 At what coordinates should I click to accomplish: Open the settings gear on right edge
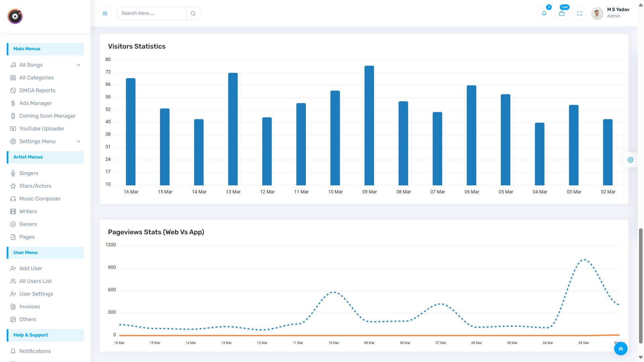[x=631, y=160]
